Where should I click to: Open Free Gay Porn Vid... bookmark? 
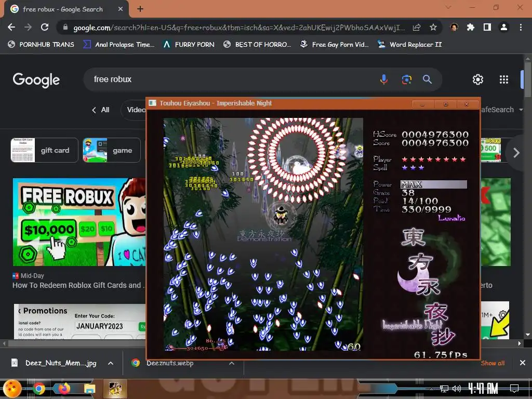coord(335,45)
